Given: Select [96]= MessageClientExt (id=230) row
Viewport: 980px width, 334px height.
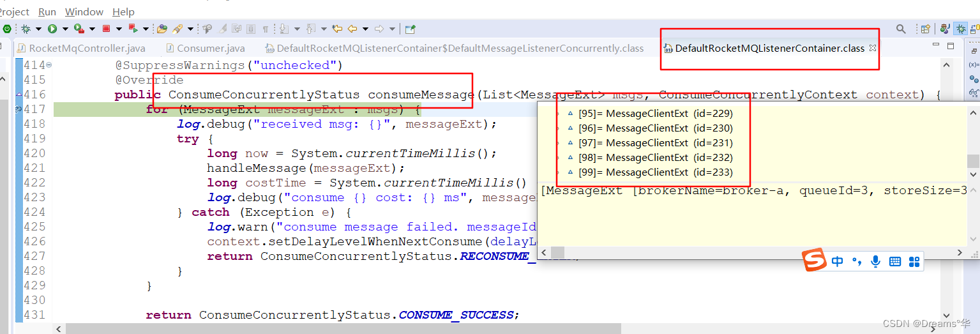Looking at the screenshot, I should (656, 128).
